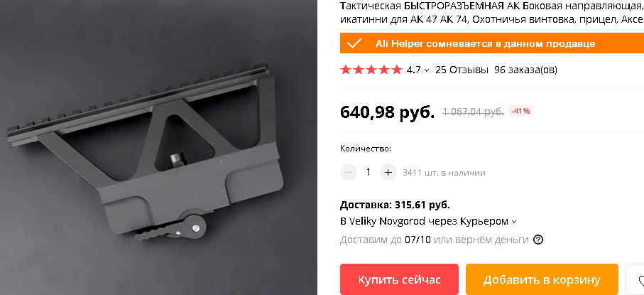
Task: Open the Veliky Novgorod delivery method dropdown
Action: 428,221
